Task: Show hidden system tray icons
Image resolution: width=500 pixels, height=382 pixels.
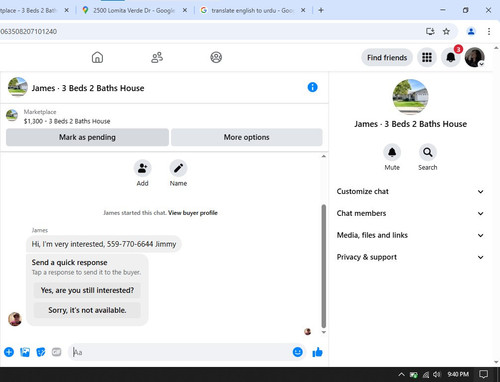Action: 402,375
